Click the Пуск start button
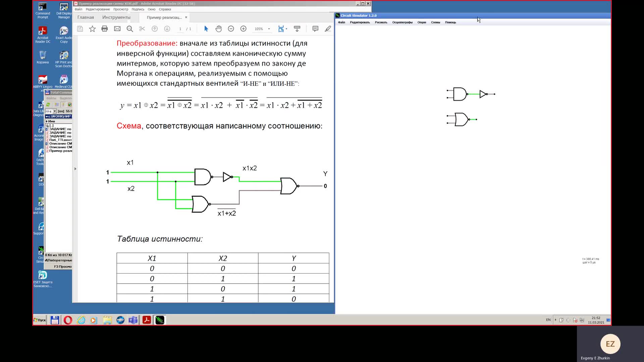 40,320
